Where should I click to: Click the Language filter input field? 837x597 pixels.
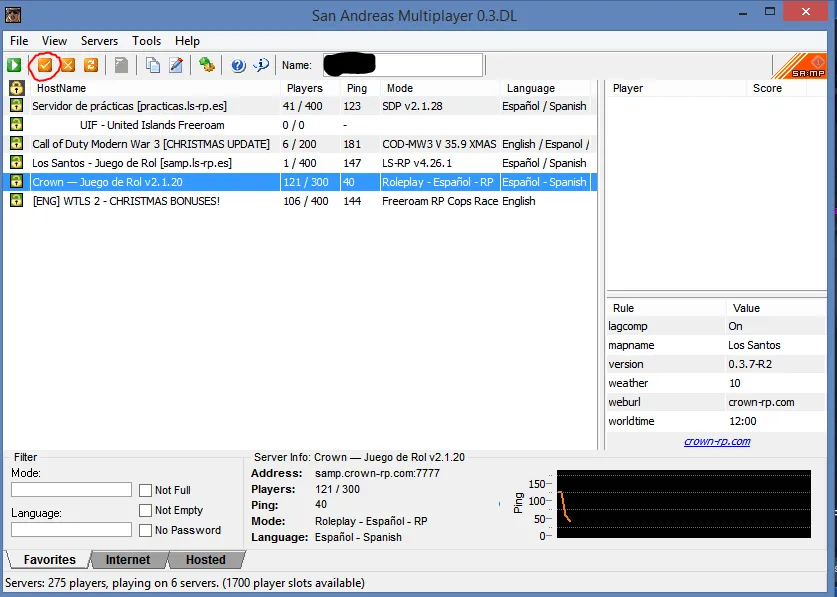coord(72,530)
